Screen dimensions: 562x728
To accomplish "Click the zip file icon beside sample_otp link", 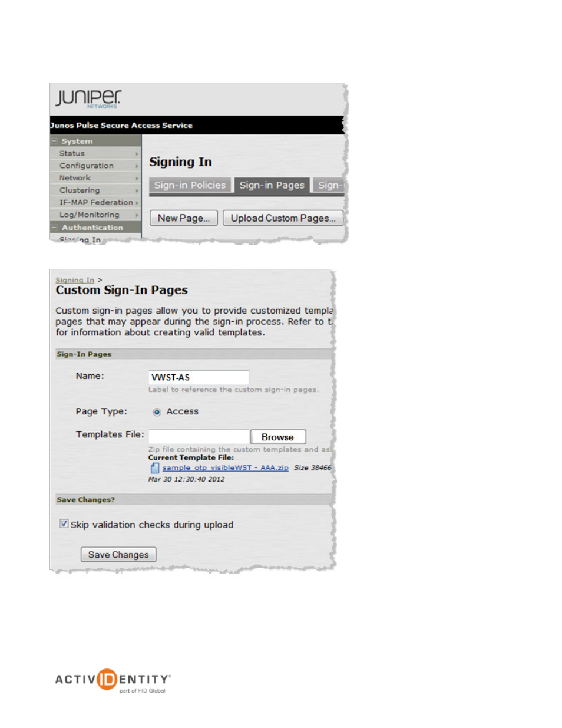I will pyautogui.click(x=154, y=468).
